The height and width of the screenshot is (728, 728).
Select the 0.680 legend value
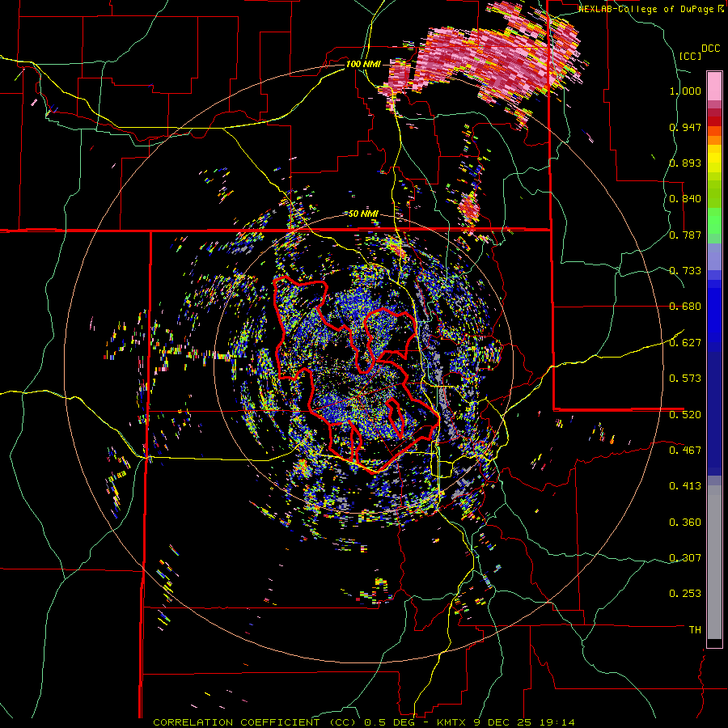[685, 307]
